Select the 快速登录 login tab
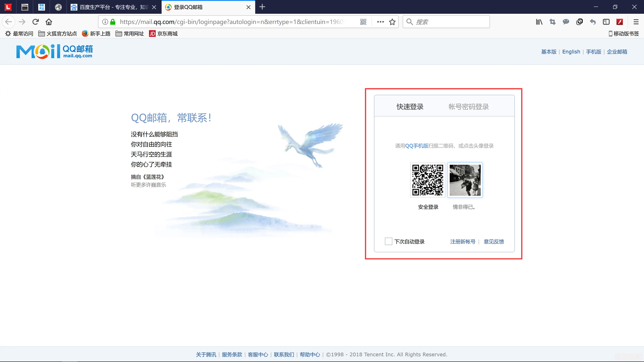Screen dimensions: 644x362 [x=410, y=107]
